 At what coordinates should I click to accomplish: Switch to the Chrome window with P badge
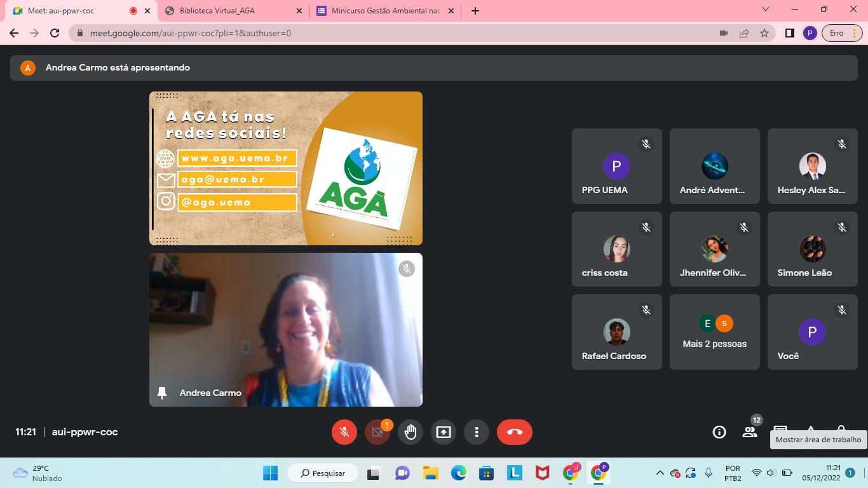(599, 473)
